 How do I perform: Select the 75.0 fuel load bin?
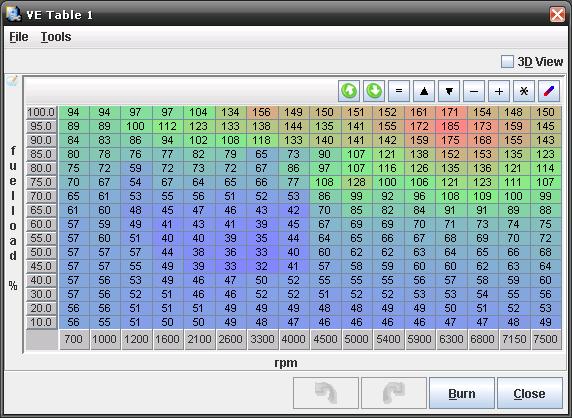click(41, 182)
